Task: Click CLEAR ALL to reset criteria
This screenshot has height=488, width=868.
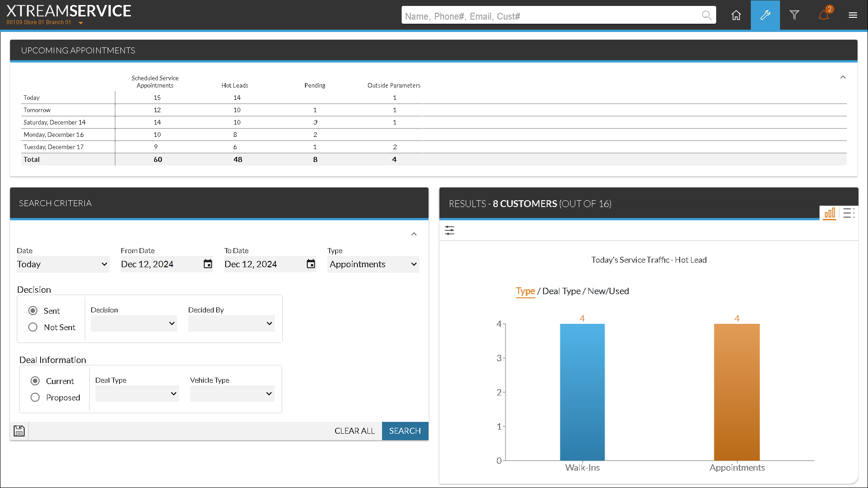Action: [x=354, y=431]
